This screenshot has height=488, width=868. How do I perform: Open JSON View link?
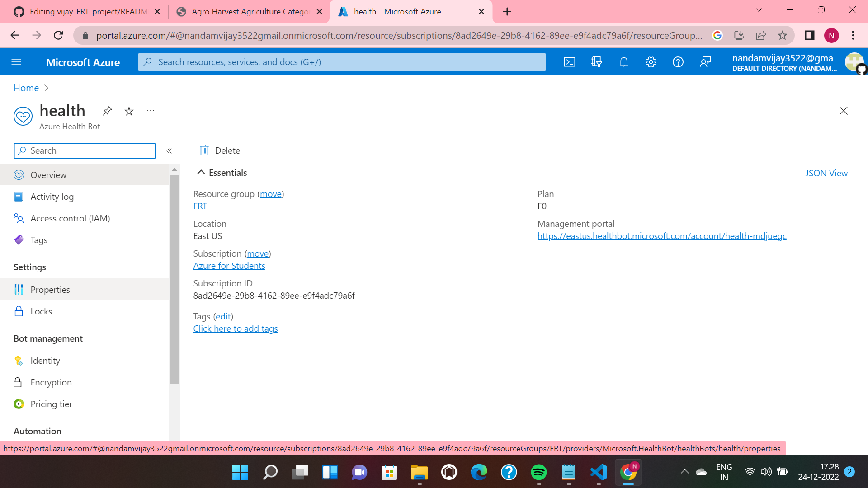(826, 173)
